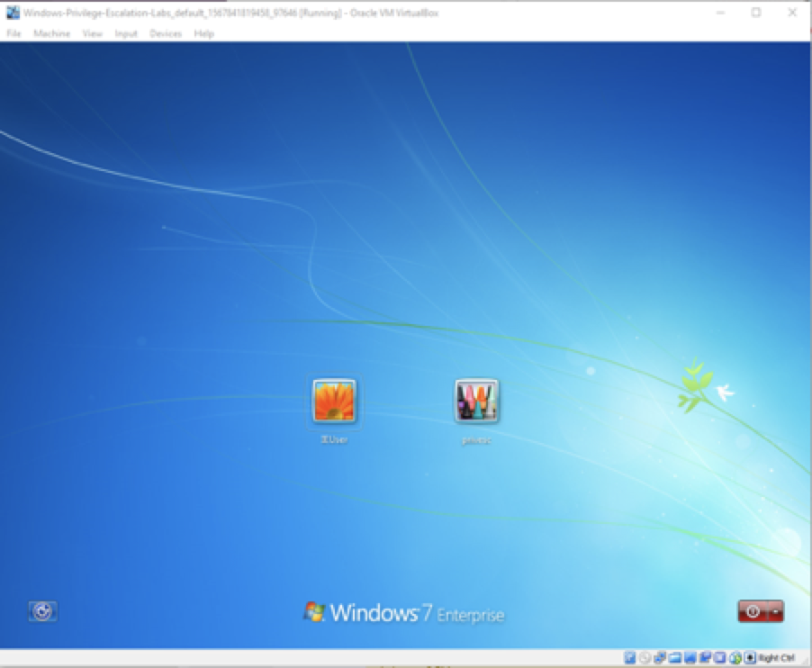Viewport: 812px width, 668px height.
Task: Click the mouse integration status icon
Action: (x=735, y=657)
